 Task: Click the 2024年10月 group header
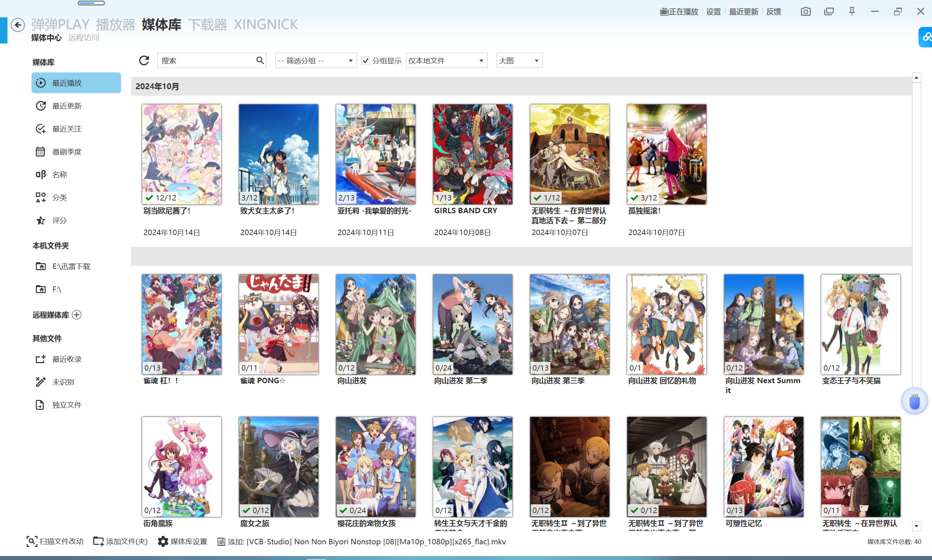tap(521, 86)
